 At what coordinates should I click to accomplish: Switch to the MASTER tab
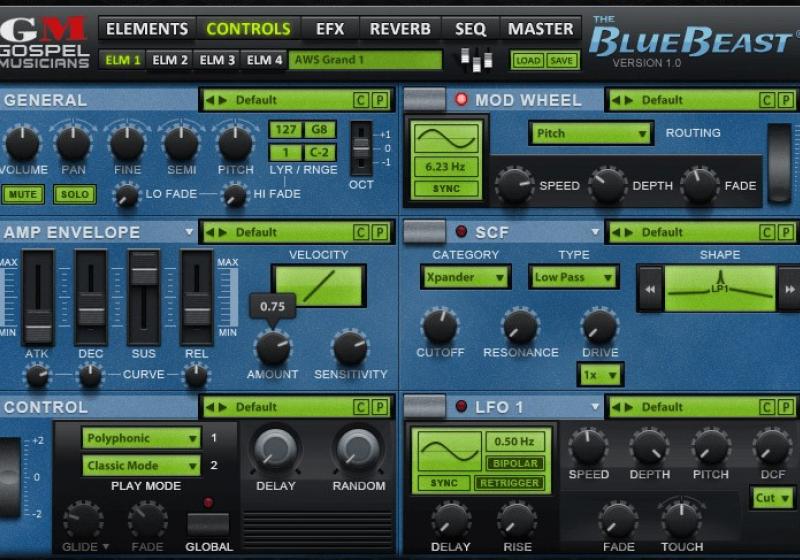coord(540,29)
